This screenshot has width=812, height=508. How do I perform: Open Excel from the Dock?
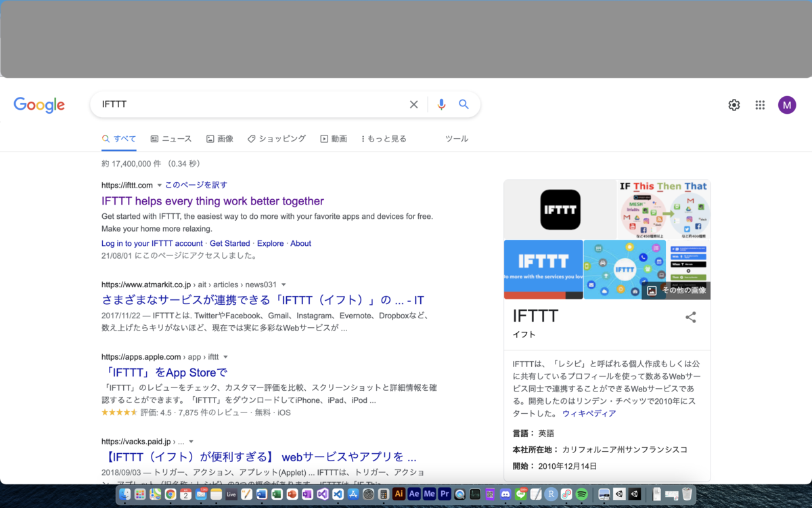pos(277,494)
